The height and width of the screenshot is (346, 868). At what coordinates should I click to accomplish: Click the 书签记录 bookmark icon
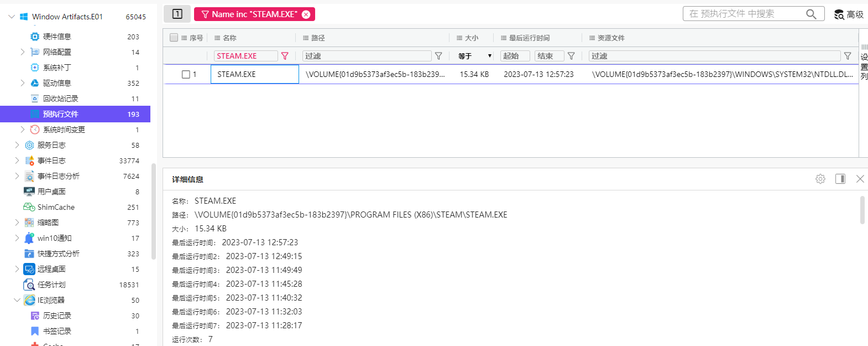click(x=35, y=331)
